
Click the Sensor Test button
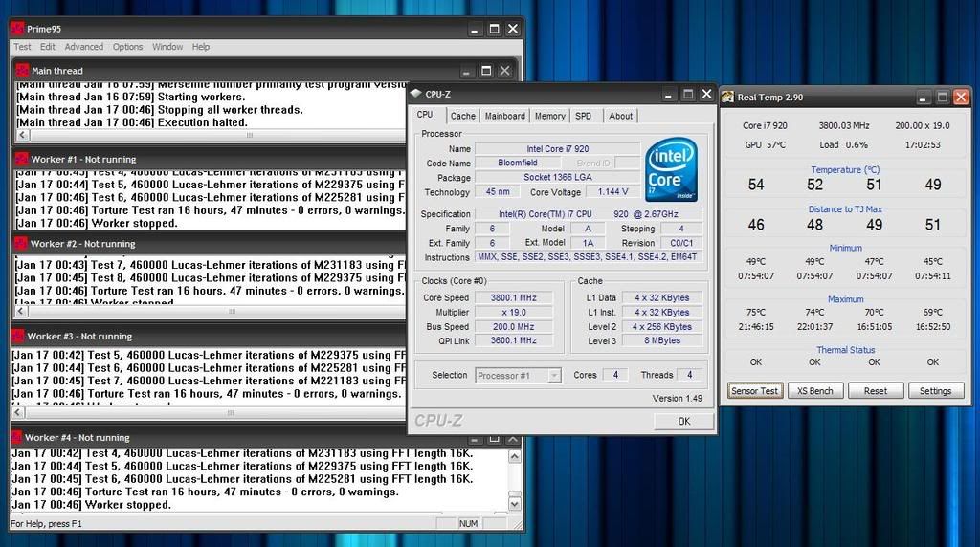(754, 391)
